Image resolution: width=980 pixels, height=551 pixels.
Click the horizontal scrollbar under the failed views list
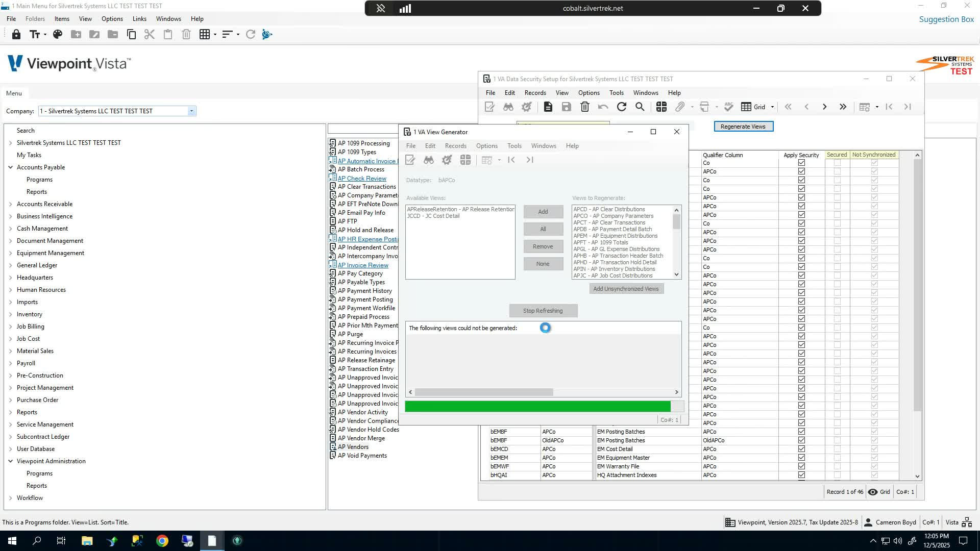[x=544, y=392]
